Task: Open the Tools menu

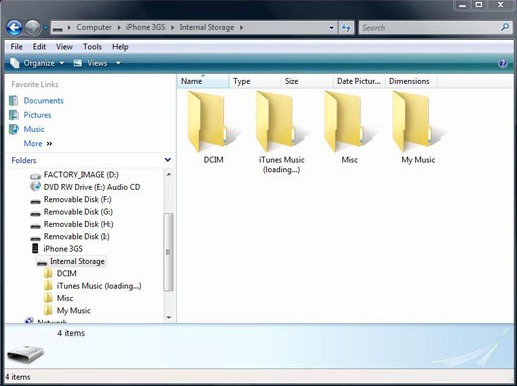Action: pos(92,47)
